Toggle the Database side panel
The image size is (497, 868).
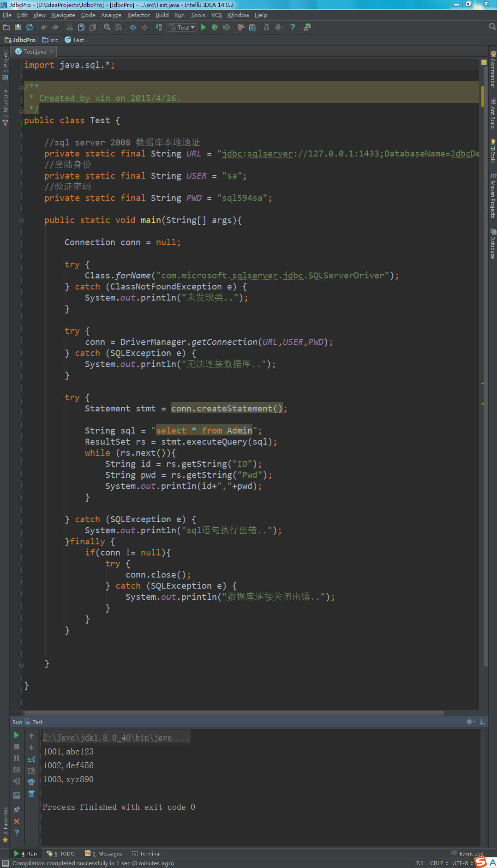pyautogui.click(x=493, y=244)
